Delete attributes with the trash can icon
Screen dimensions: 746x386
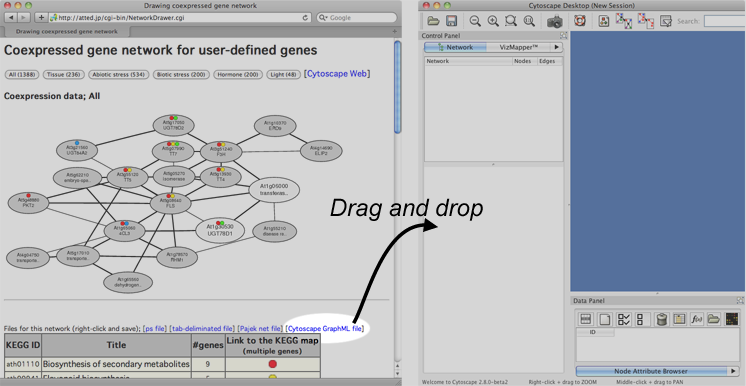tap(661, 319)
